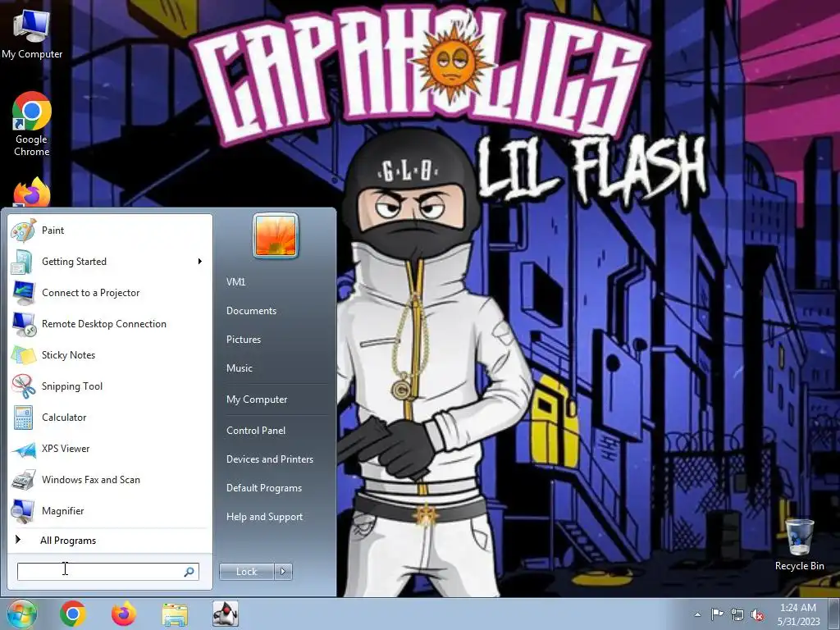Click the network tray icon
The width and height of the screenshot is (840, 630).
click(737, 614)
